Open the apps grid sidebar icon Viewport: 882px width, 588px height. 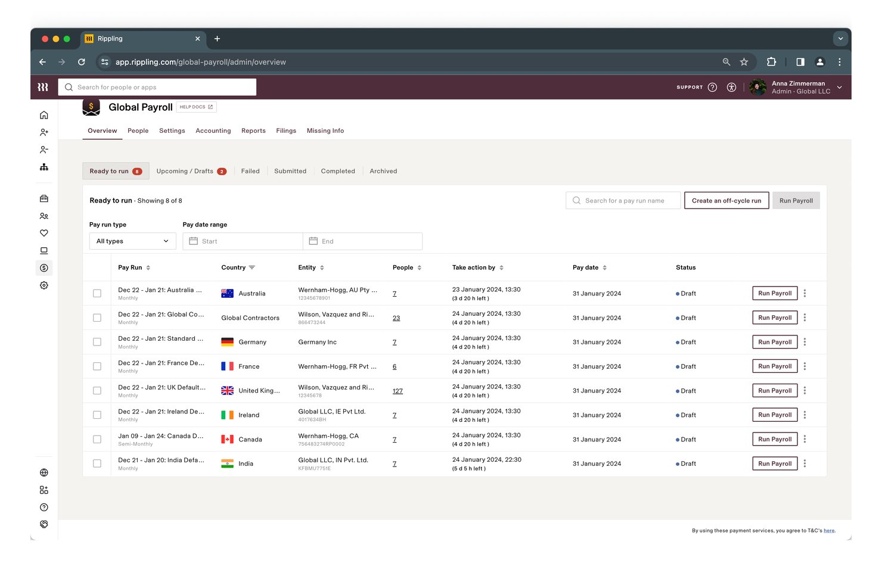click(x=44, y=490)
